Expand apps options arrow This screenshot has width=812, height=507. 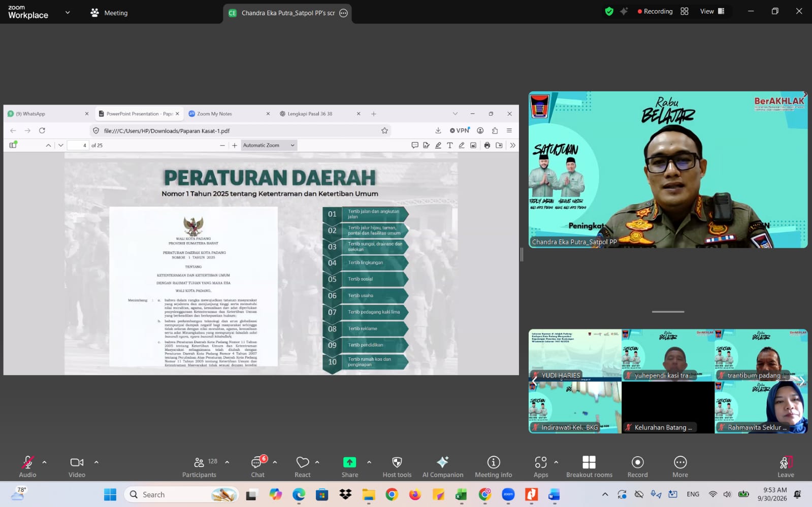[556, 462]
